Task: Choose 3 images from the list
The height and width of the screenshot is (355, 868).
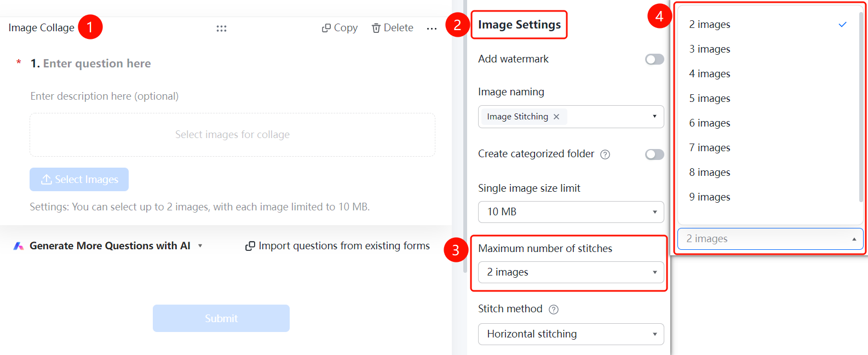Action: click(768, 49)
